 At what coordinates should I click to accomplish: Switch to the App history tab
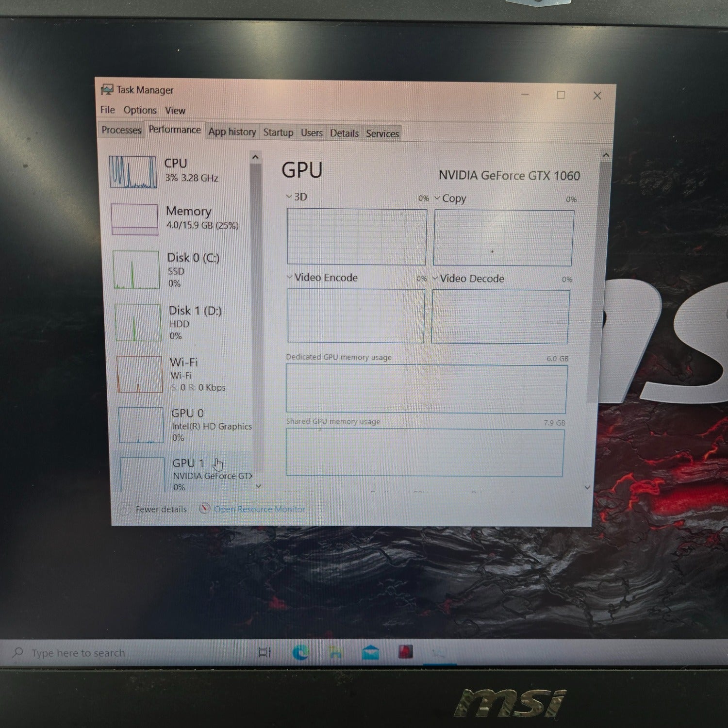click(x=232, y=132)
